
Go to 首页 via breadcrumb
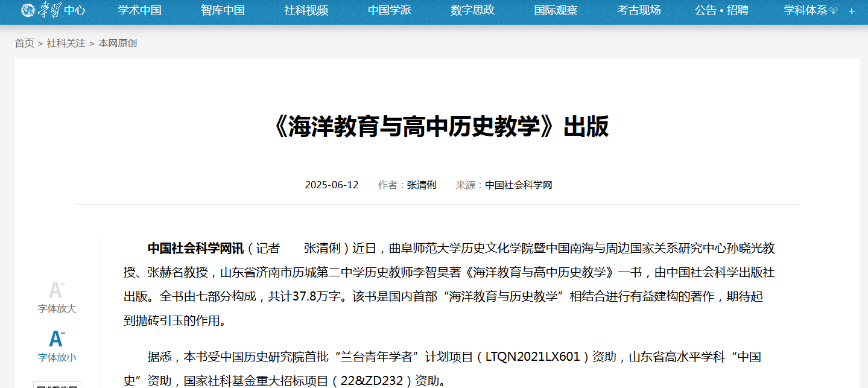(x=25, y=43)
